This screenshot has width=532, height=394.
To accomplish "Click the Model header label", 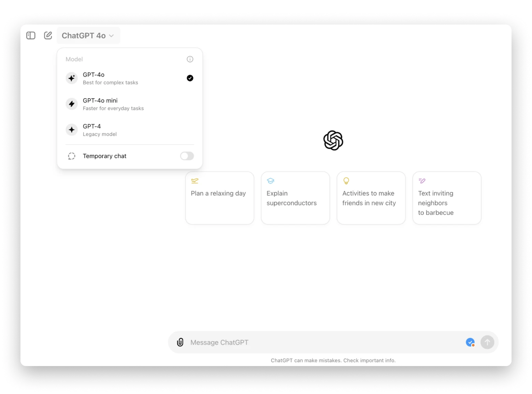I will click(x=74, y=59).
